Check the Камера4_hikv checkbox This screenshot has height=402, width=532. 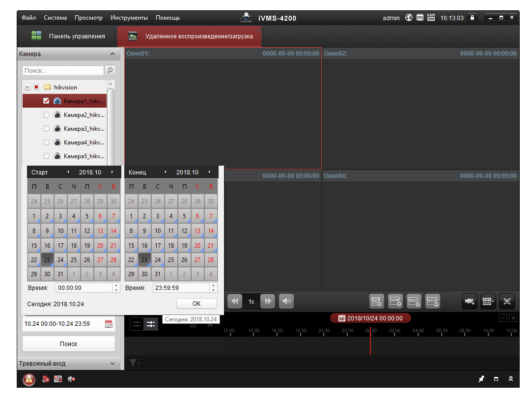coord(46,142)
